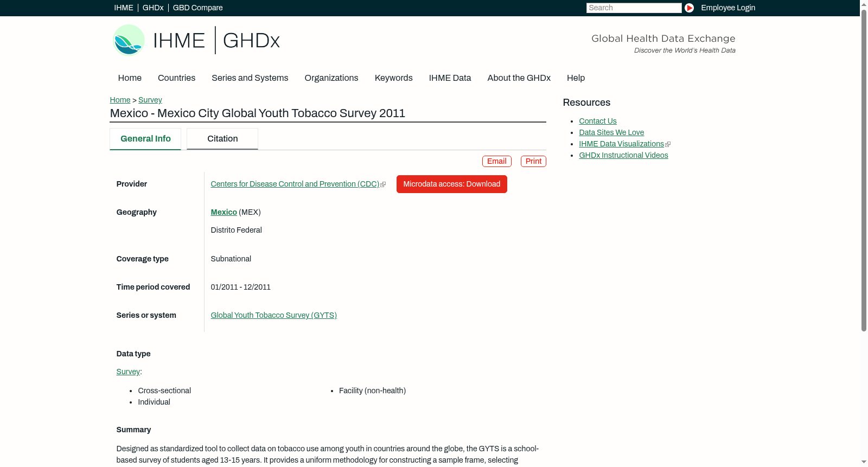This screenshot has width=868, height=467.
Task: Open the Mexico geography link
Action: (224, 213)
